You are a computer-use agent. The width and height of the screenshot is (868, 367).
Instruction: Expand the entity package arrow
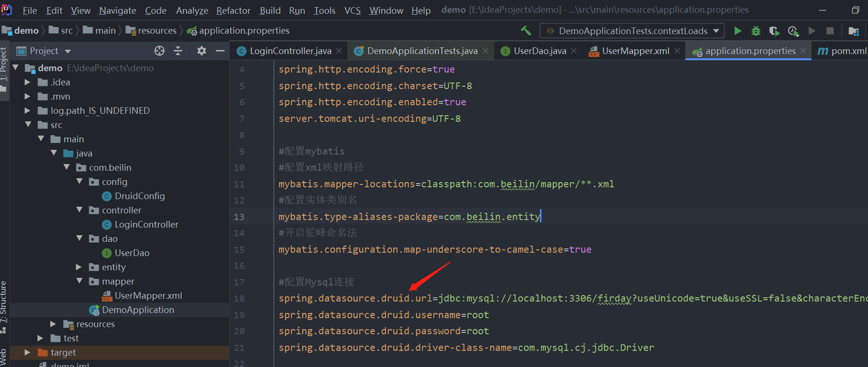79,267
